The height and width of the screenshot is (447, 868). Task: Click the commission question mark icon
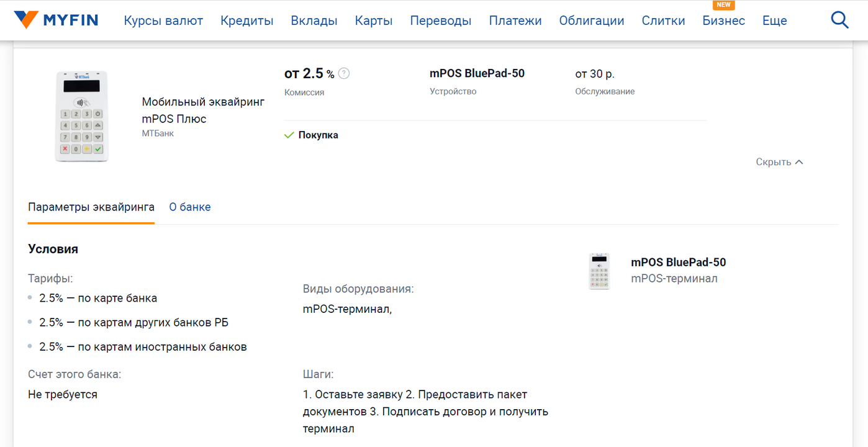click(x=344, y=73)
